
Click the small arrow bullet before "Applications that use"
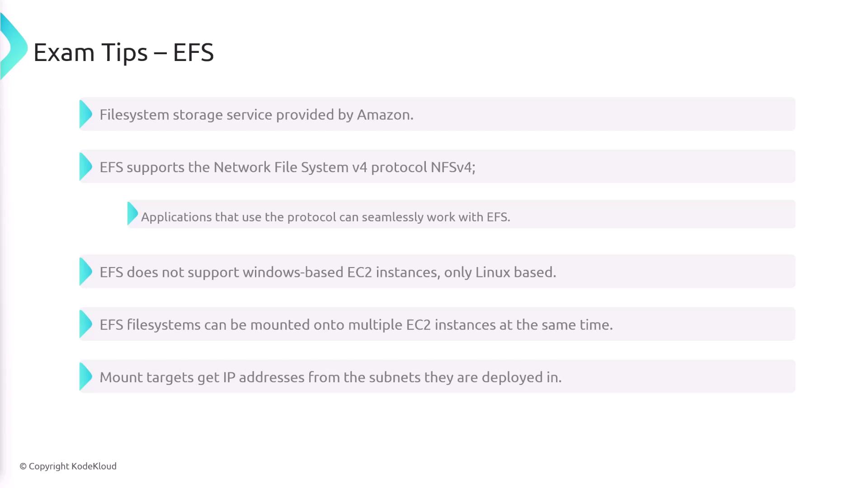tap(132, 214)
